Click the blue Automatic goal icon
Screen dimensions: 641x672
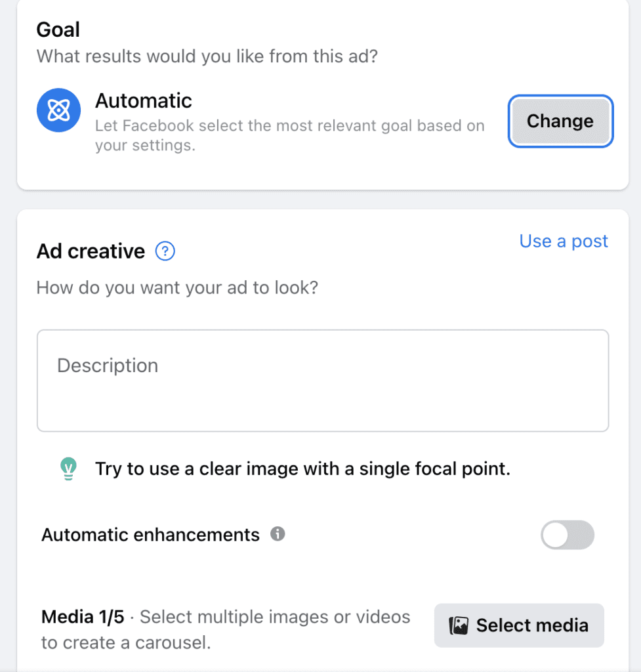point(58,110)
